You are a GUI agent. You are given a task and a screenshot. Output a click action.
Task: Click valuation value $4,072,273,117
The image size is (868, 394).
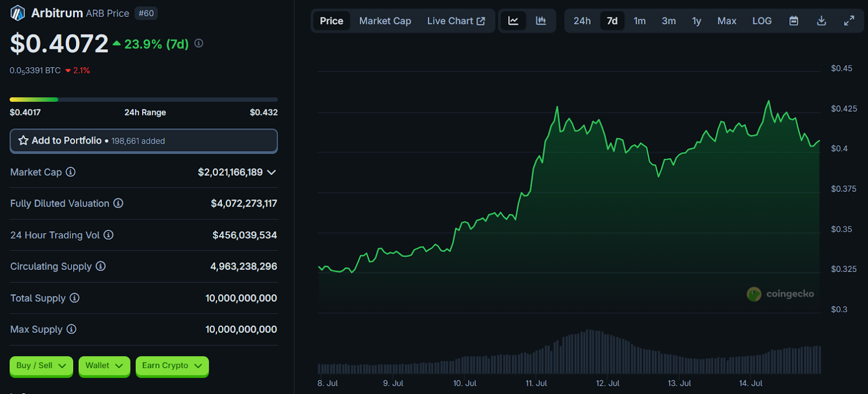(244, 203)
